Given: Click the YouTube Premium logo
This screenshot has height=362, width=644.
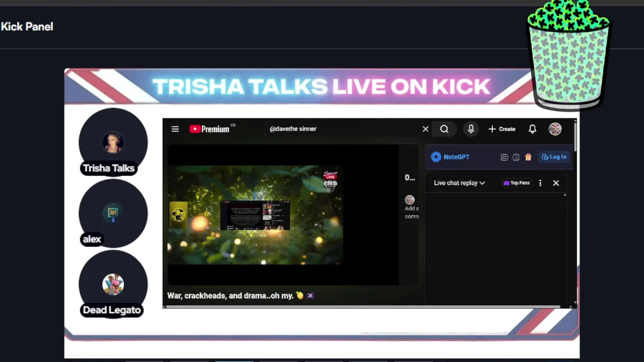Looking at the screenshot, I should pyautogui.click(x=212, y=129).
